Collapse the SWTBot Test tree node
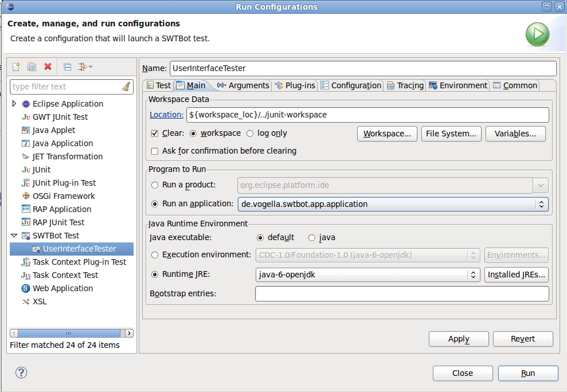The image size is (567, 392). (x=14, y=236)
